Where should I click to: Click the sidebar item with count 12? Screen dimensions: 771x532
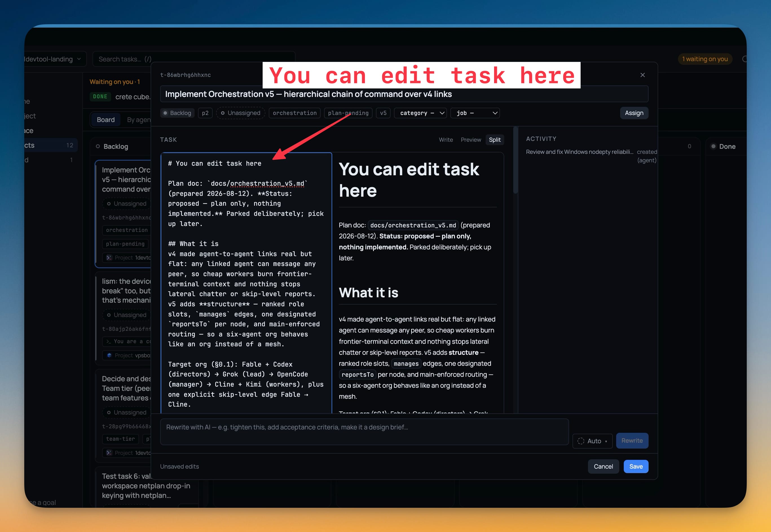51,145
